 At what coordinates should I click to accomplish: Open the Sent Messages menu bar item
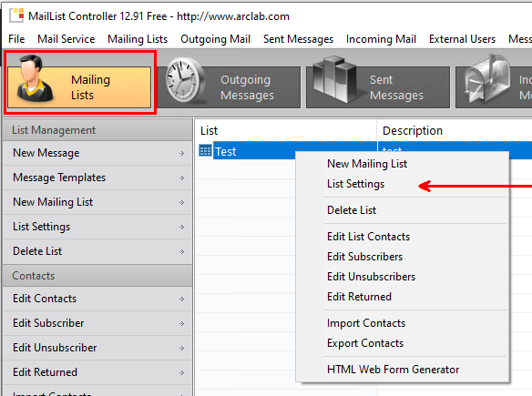click(x=298, y=39)
